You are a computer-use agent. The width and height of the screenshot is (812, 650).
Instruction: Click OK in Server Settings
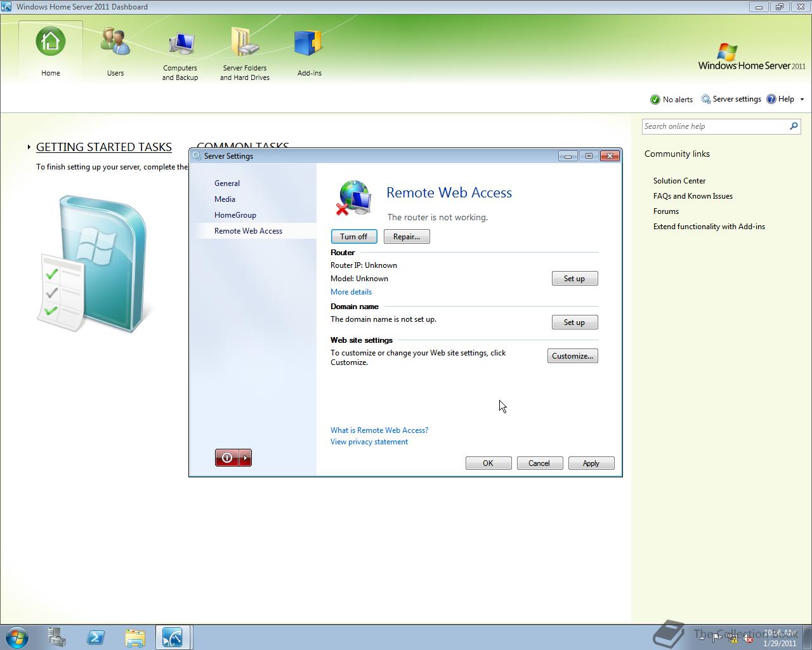488,463
